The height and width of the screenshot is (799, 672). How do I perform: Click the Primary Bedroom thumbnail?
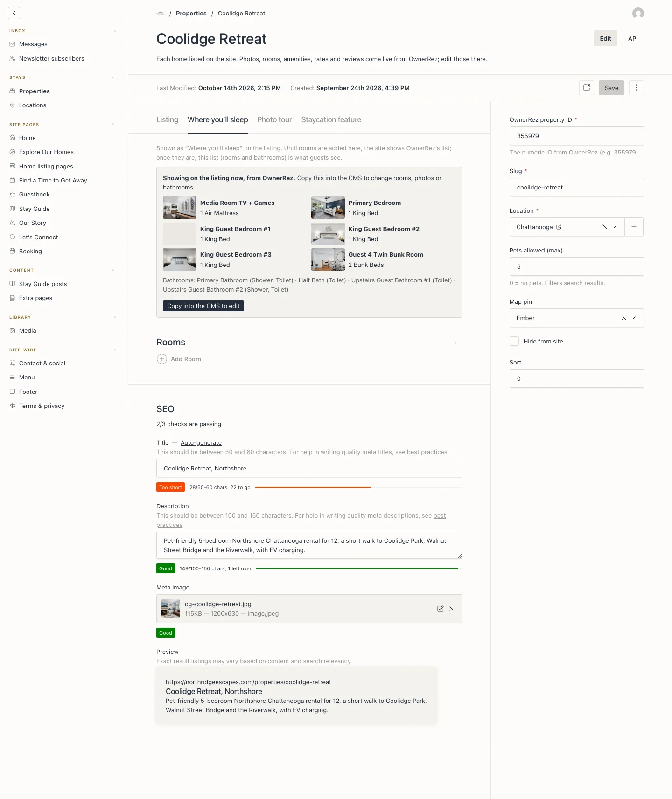(x=328, y=208)
